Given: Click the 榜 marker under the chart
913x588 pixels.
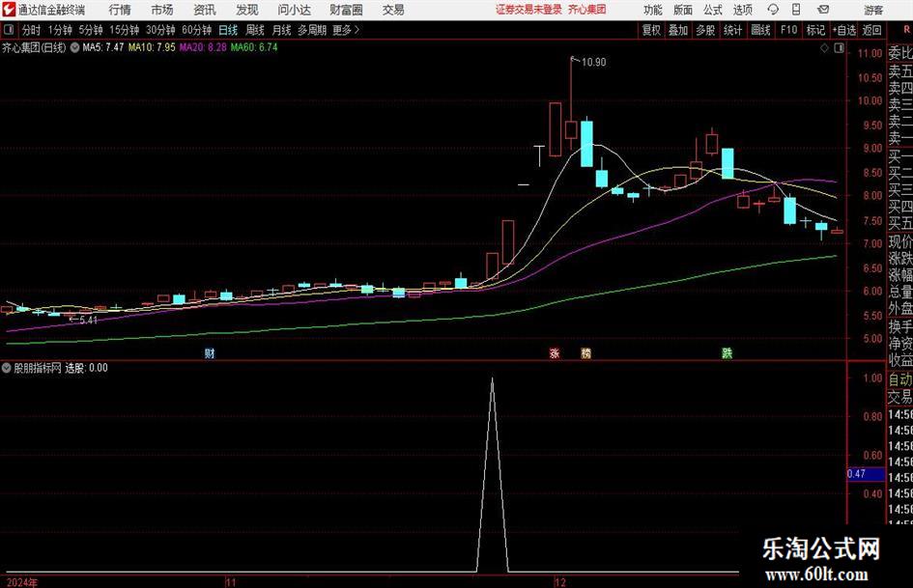Looking at the screenshot, I should (586, 352).
